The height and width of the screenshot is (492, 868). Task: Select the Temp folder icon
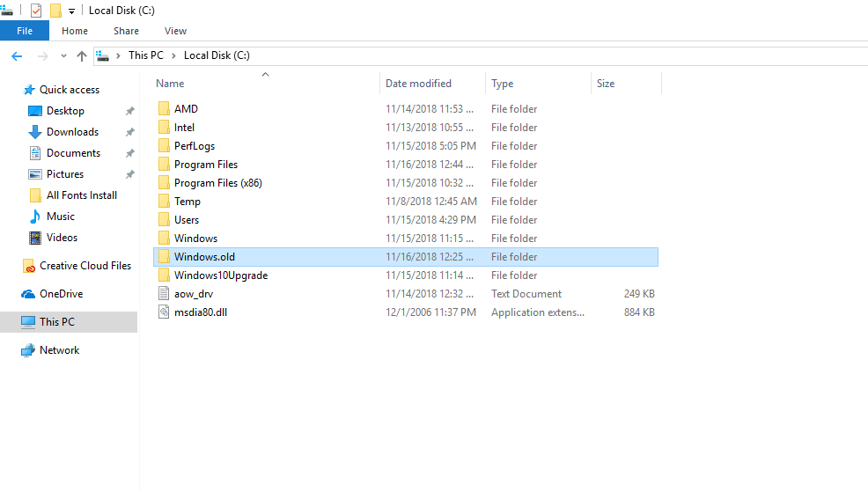click(164, 201)
